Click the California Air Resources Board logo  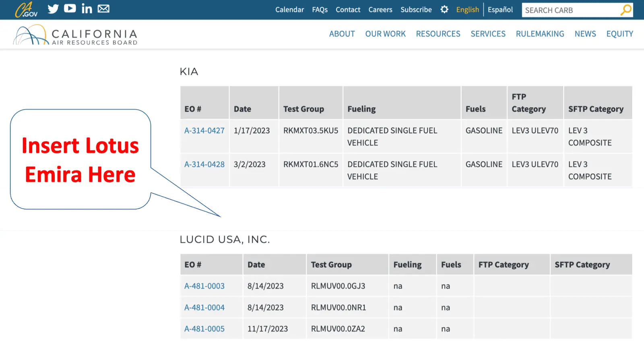pos(76,35)
